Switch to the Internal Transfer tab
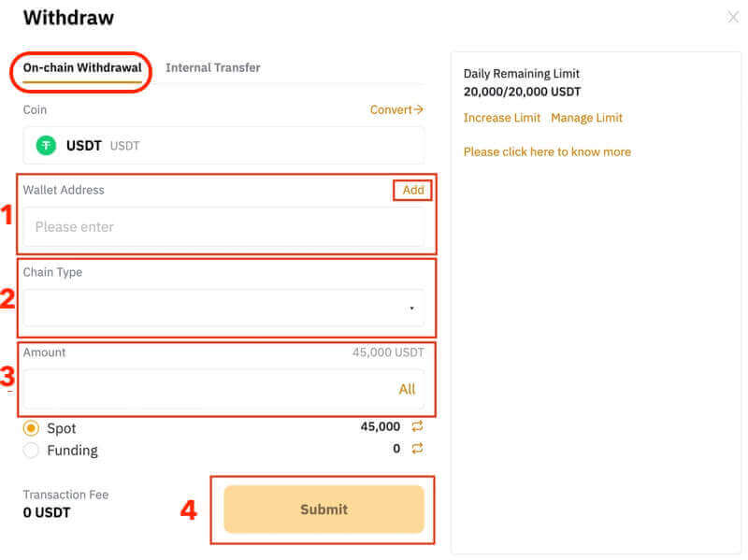 [x=214, y=67]
